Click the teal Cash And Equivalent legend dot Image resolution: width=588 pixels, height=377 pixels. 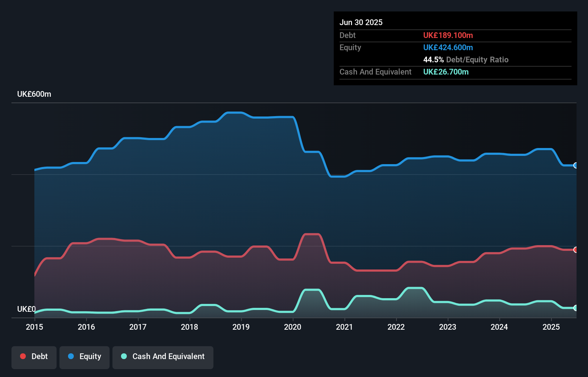click(x=124, y=357)
